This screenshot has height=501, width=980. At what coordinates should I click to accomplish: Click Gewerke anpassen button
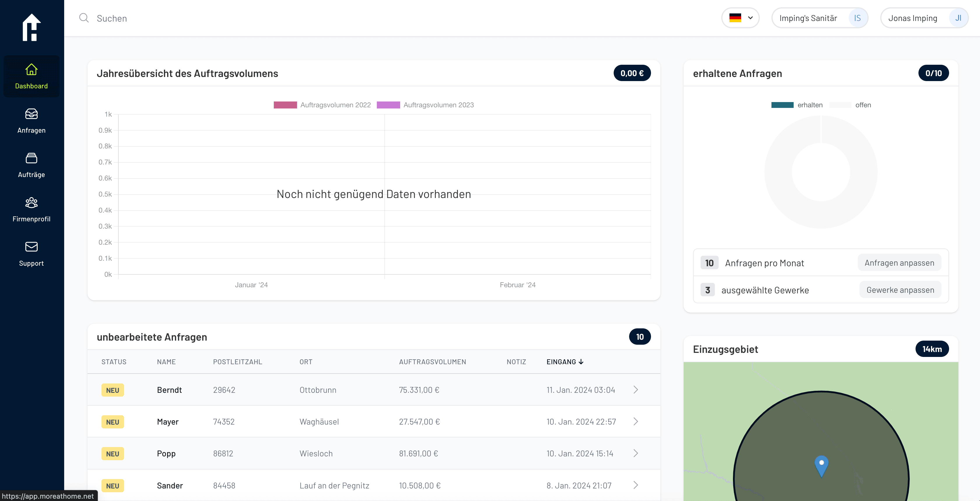(x=900, y=290)
